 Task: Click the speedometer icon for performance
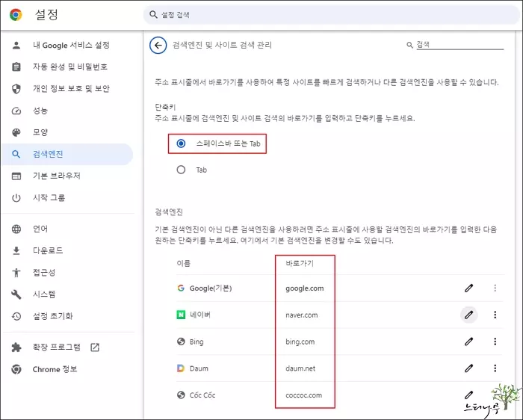[16, 111]
